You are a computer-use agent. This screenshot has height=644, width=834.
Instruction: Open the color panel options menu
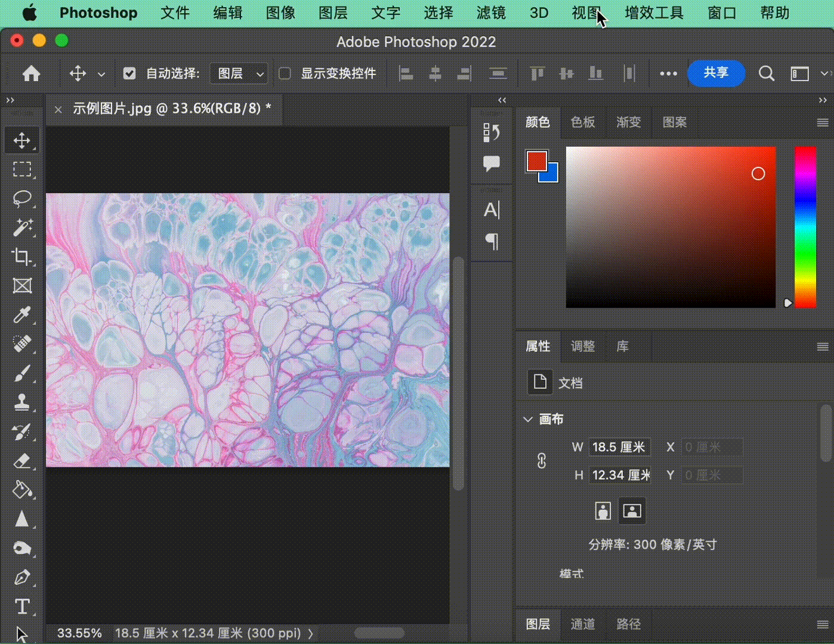click(x=822, y=123)
